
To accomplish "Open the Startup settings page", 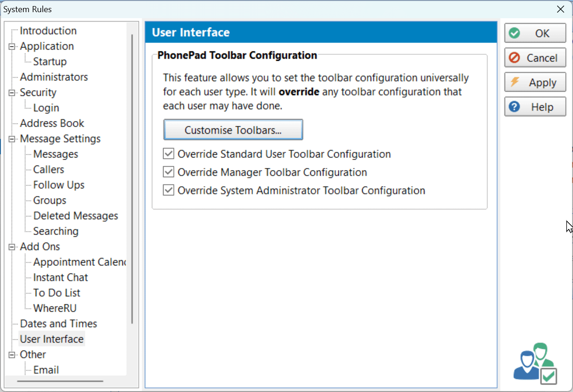I will click(x=50, y=62).
